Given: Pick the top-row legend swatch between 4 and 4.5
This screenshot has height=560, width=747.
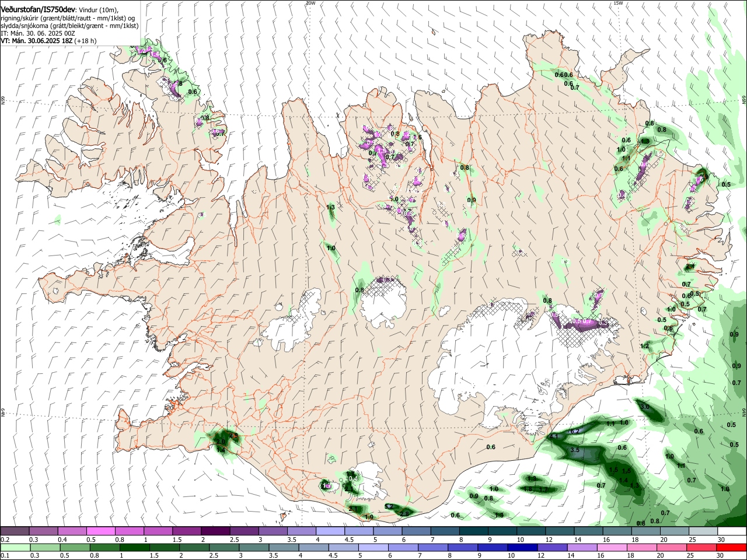Looking at the screenshot, I should pyautogui.click(x=330, y=531).
